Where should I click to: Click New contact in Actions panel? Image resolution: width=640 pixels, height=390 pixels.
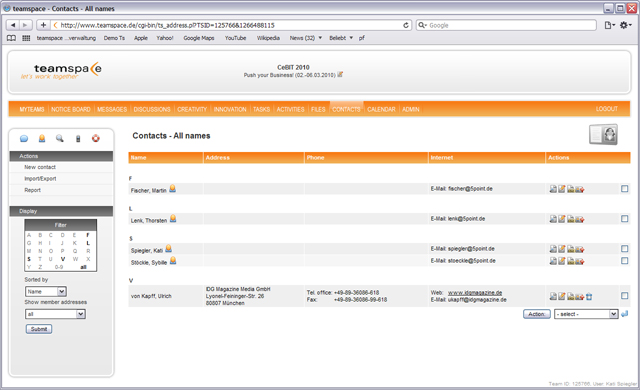click(x=40, y=167)
